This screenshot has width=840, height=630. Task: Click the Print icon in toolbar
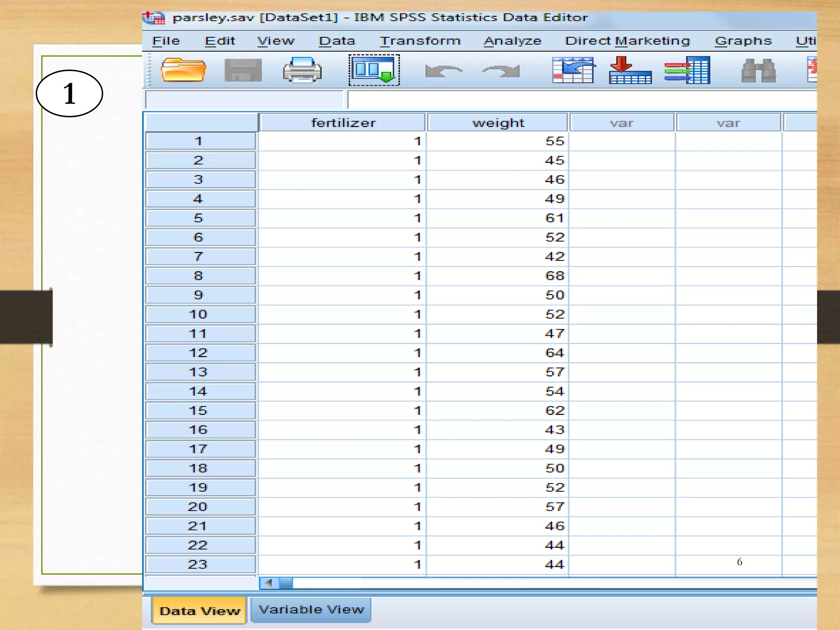[302, 70]
